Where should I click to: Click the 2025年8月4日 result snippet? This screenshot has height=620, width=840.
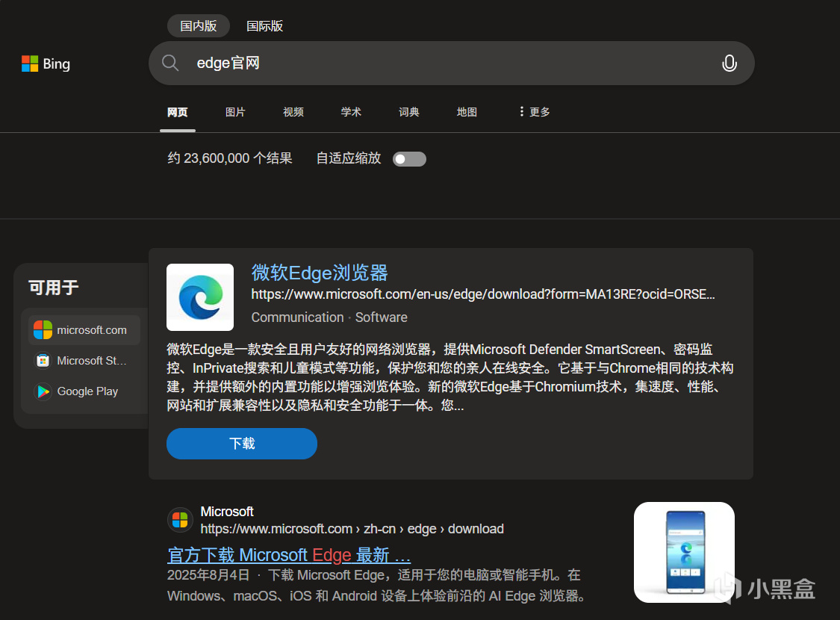tap(378, 585)
